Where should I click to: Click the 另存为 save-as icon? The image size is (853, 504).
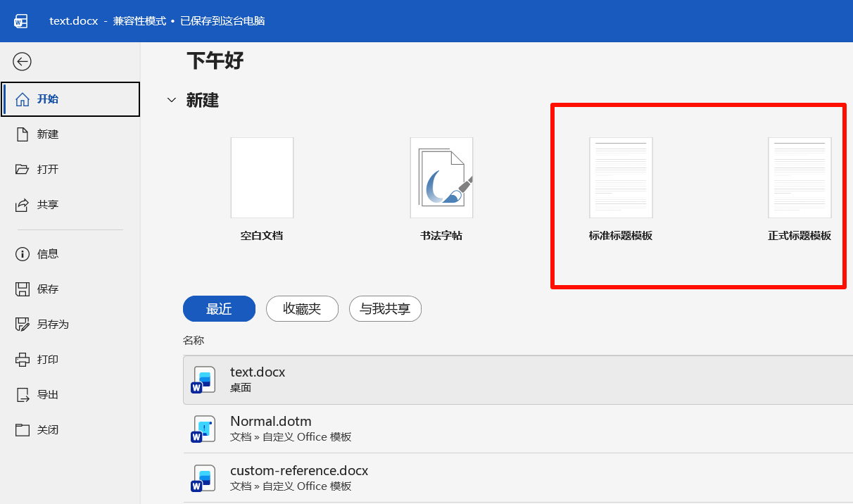[x=23, y=325]
